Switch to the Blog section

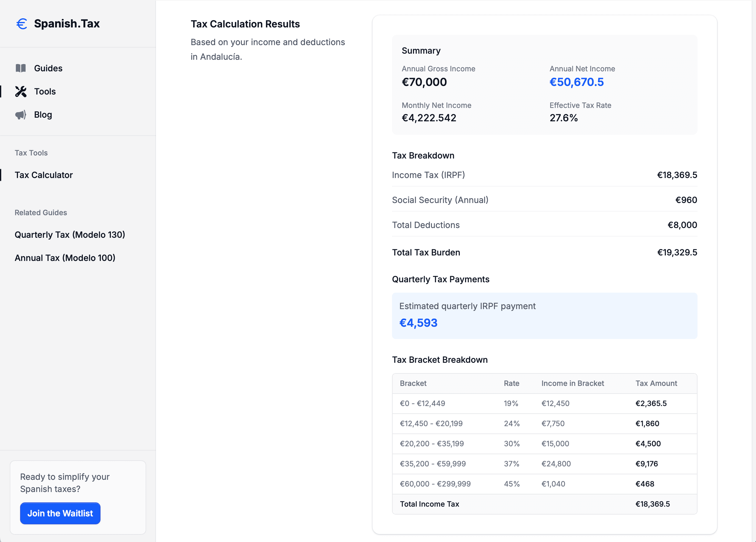point(43,115)
